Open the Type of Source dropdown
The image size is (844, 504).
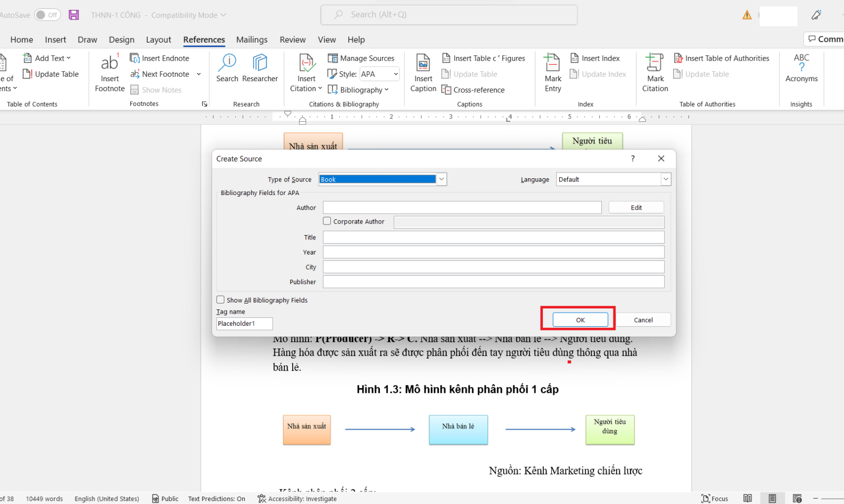coord(442,179)
